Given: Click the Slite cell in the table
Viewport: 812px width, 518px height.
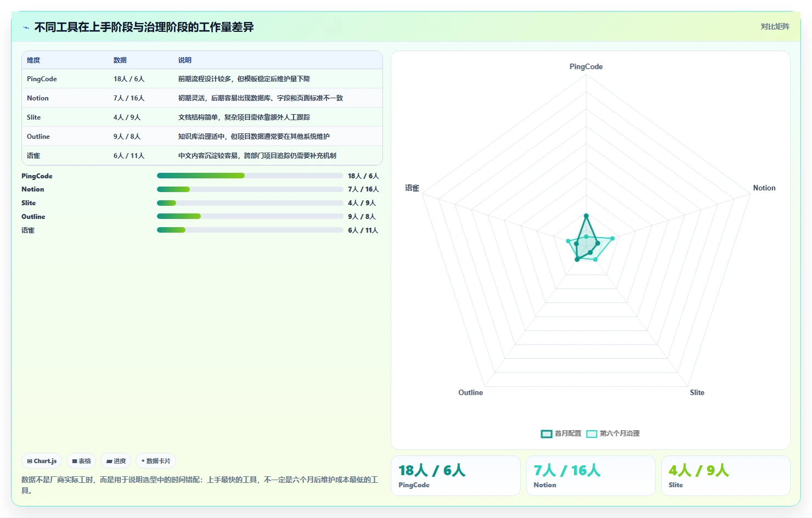Looking at the screenshot, I should [x=34, y=117].
